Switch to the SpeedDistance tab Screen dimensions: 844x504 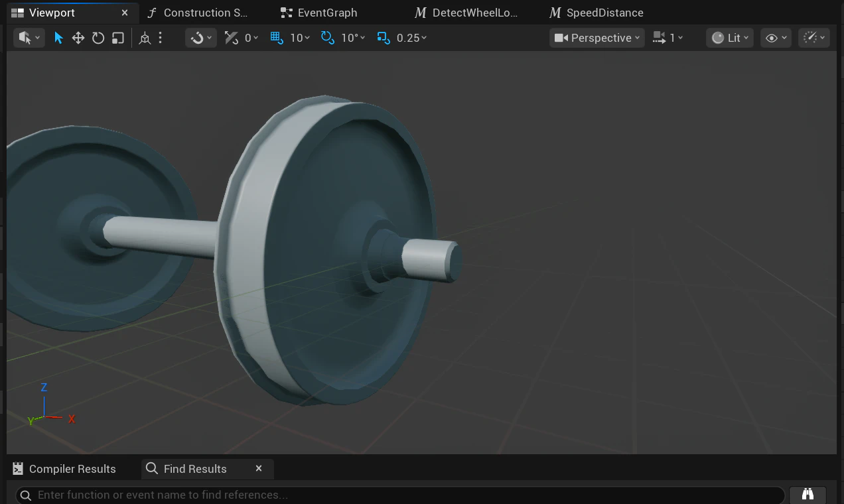604,13
